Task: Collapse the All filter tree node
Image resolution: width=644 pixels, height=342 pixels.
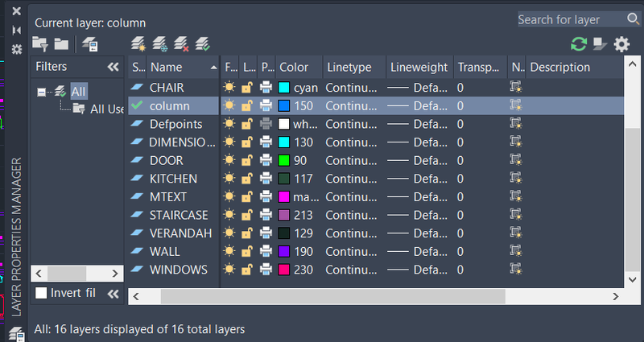Action: pos(41,92)
